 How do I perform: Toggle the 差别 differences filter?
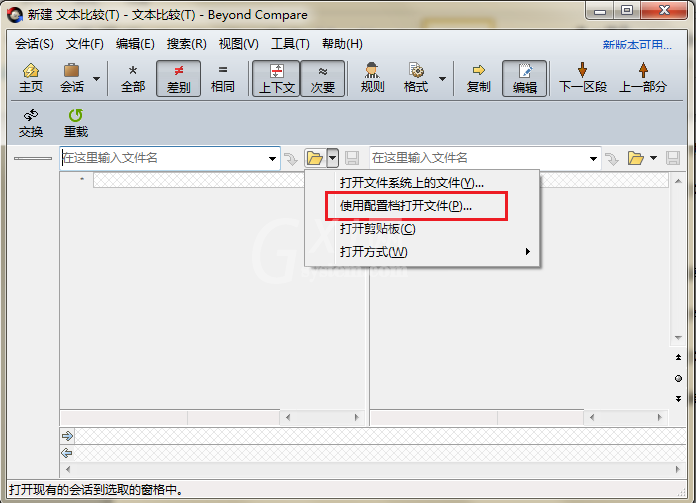pos(178,79)
